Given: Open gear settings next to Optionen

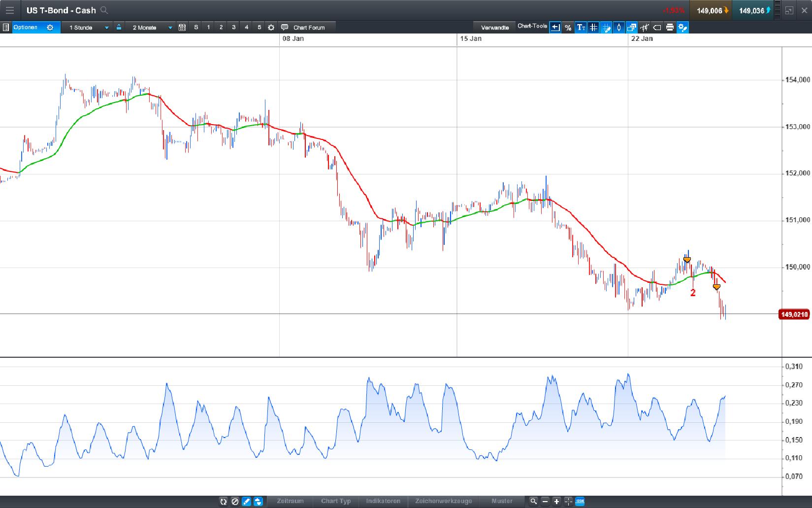Looking at the screenshot, I should pos(50,28).
